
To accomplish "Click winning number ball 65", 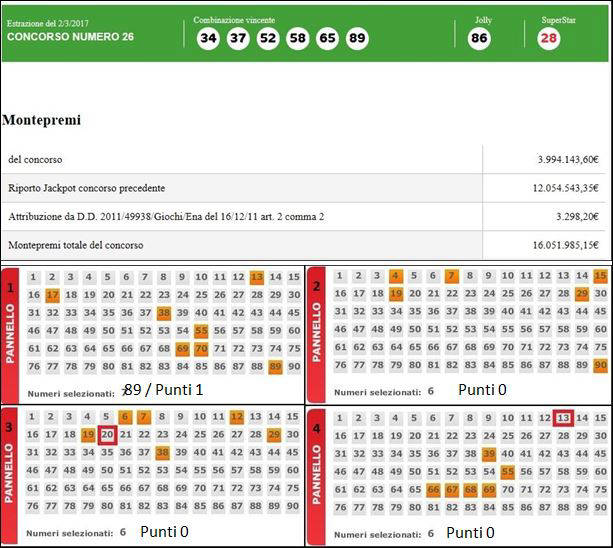I will (327, 39).
